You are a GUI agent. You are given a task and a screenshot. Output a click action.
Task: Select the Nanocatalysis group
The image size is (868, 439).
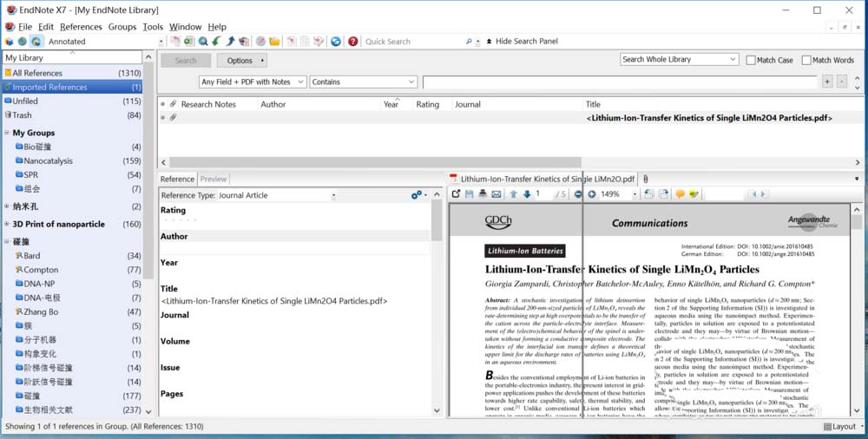[x=49, y=161]
